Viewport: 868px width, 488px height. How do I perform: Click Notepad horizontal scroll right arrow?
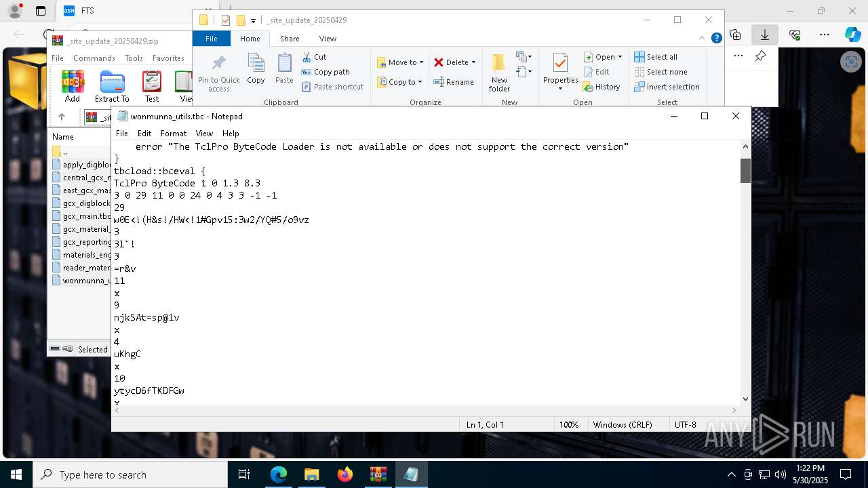(x=734, y=410)
